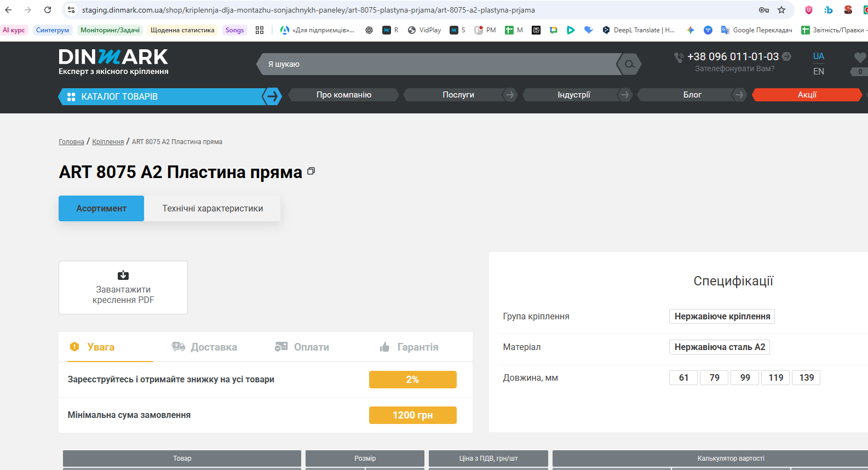Go to Головна breadcrumb link
Image resolution: width=868 pixels, height=470 pixels.
click(x=71, y=142)
